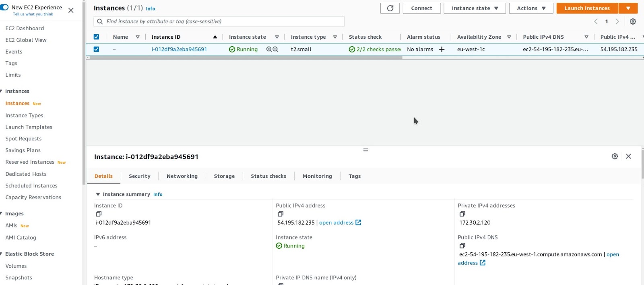
Task: Open Volumes in sidebar
Action: (16, 266)
